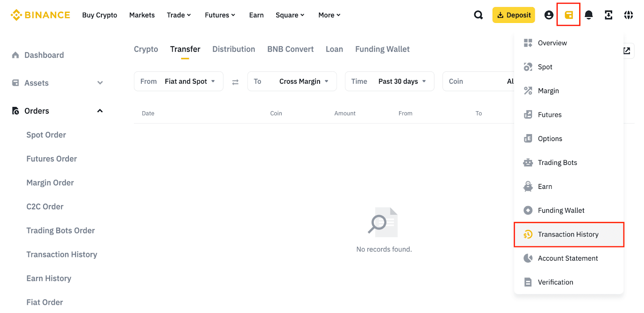Viewport: 644px width, 313px height.
Task: Click the Dashboard home icon
Action: [x=15, y=55]
